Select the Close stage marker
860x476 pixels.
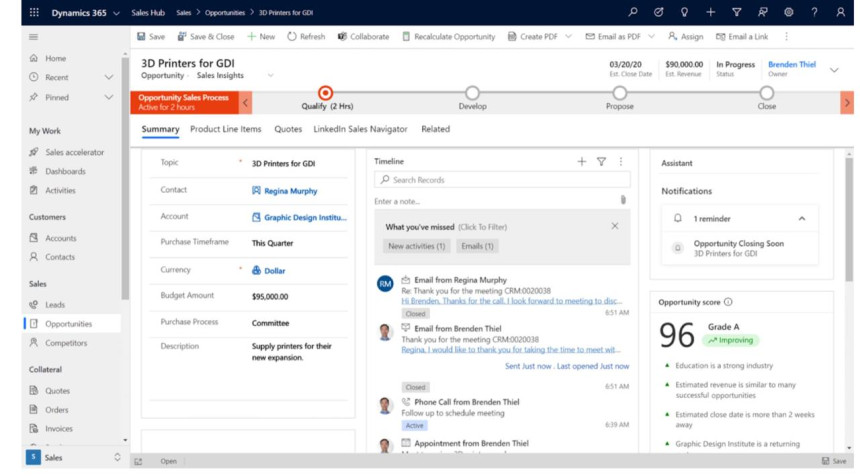point(767,93)
